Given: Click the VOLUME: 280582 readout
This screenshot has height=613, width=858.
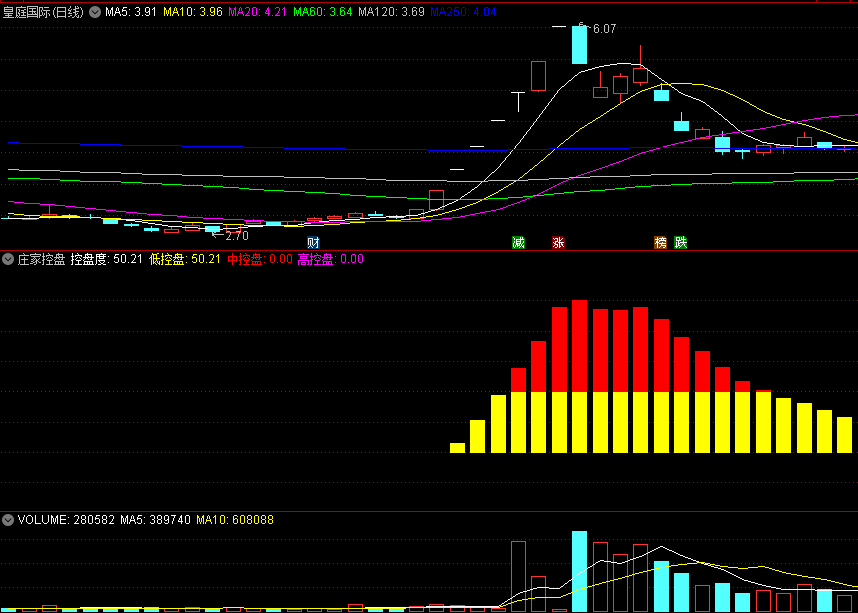Looking at the screenshot, I should [66, 519].
